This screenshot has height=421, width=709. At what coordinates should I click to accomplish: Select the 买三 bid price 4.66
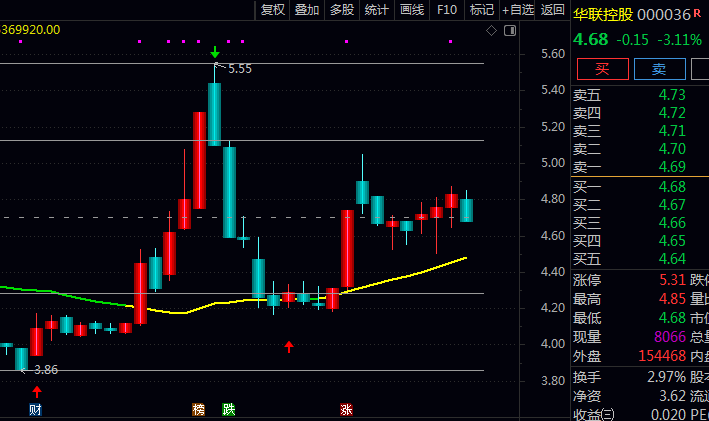(x=672, y=223)
